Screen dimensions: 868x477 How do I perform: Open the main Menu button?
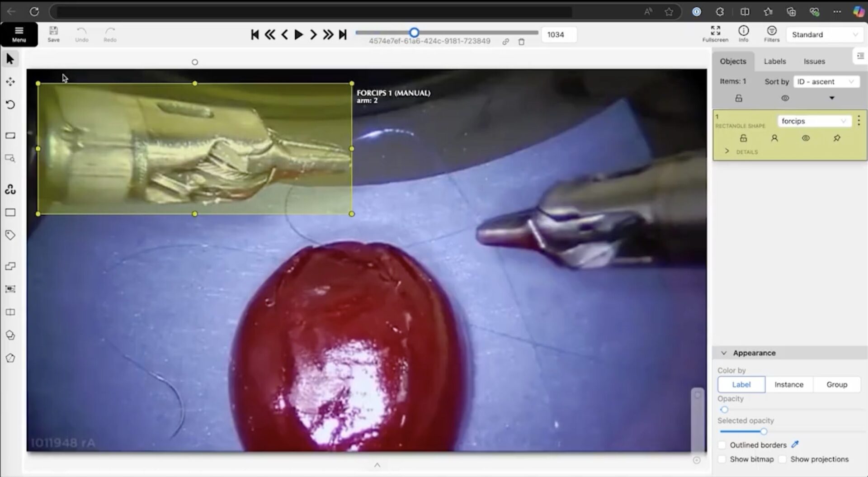click(19, 34)
